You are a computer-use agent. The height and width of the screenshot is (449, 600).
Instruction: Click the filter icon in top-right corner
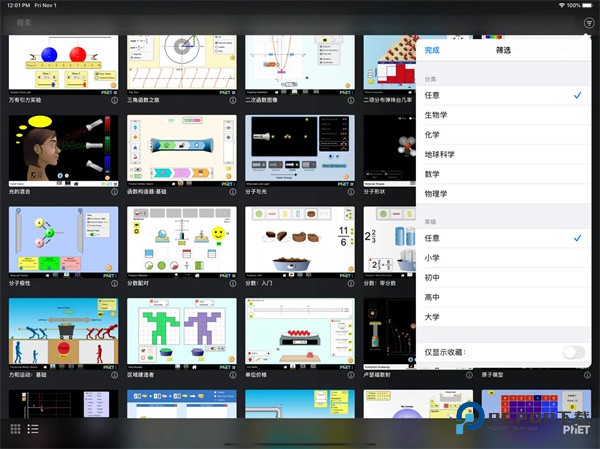588,22
